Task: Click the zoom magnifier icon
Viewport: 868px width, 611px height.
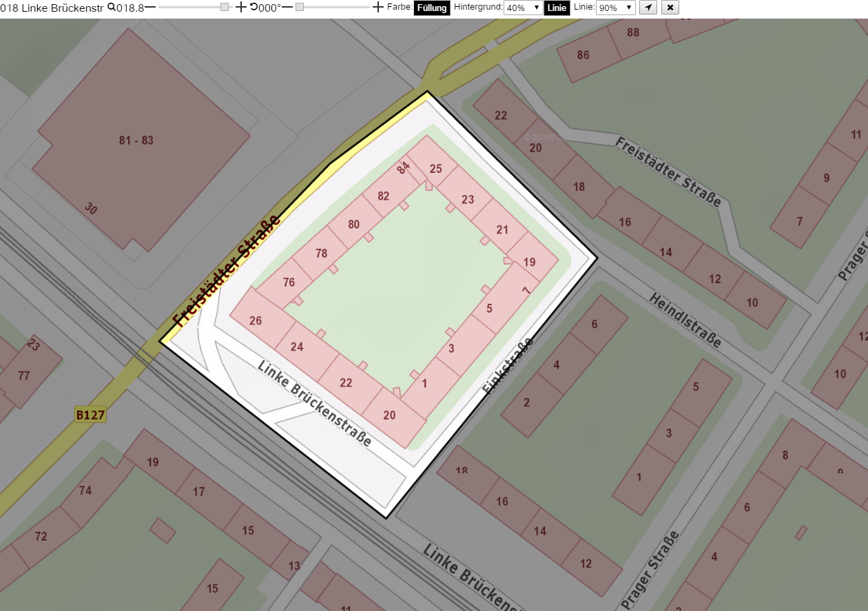Action: 112,8
